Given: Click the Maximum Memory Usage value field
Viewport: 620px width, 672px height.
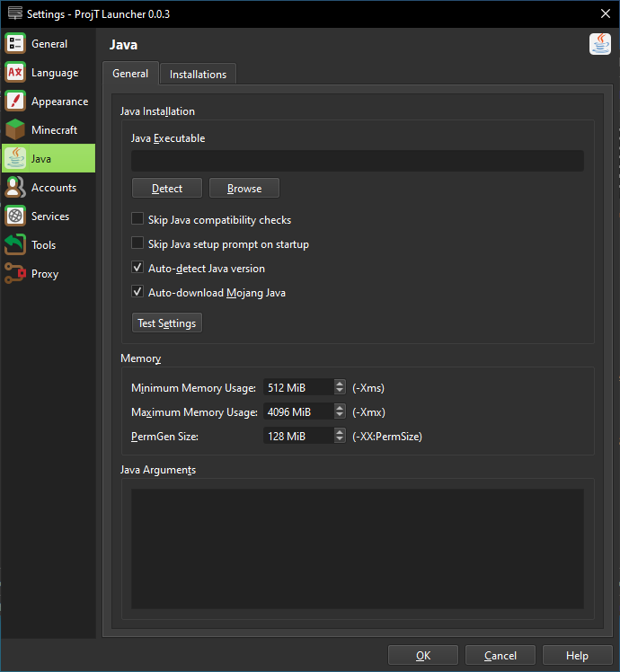Looking at the screenshot, I should pos(298,411).
